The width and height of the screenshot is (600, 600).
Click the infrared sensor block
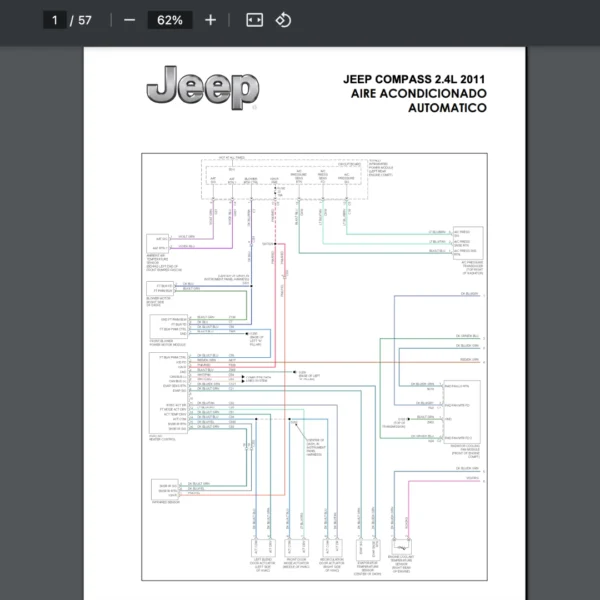coord(163,490)
